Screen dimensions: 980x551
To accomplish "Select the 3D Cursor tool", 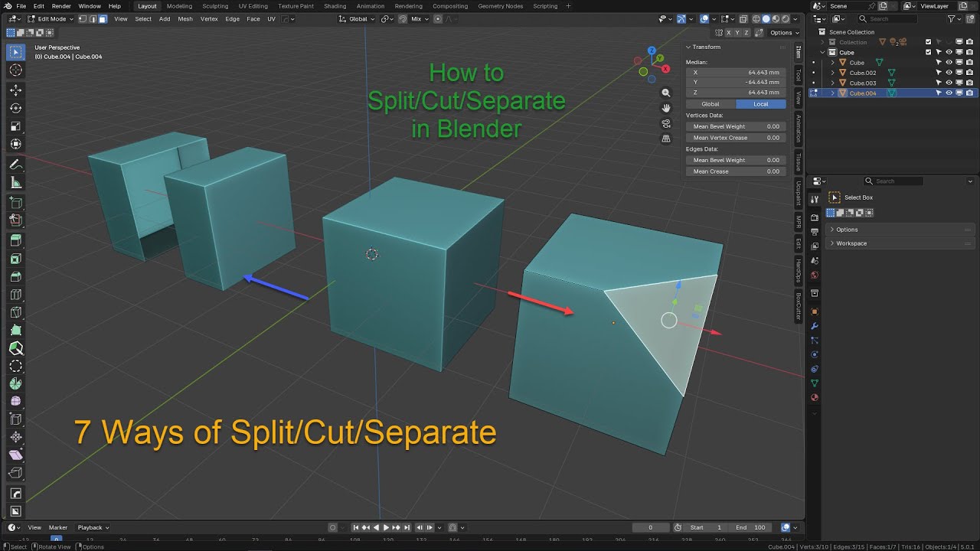I will point(15,70).
